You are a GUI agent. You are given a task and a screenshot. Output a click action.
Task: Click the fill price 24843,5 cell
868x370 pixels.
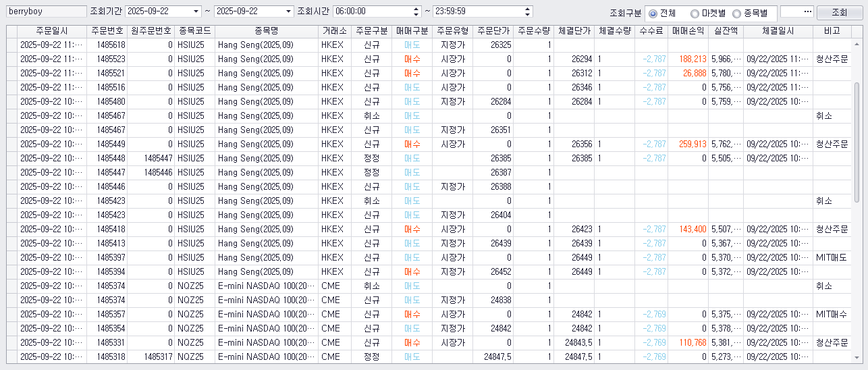pos(574,342)
